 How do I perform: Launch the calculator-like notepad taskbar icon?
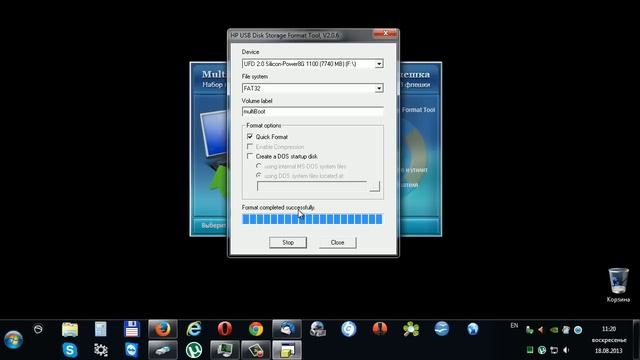click(100, 329)
